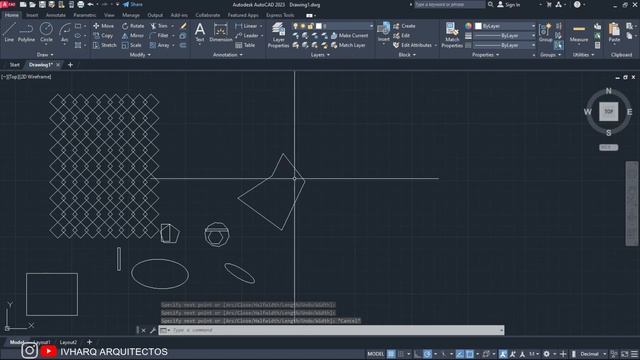The width and height of the screenshot is (640, 360).
Task: Toggle clean screen in status bar
Action: pos(624,354)
